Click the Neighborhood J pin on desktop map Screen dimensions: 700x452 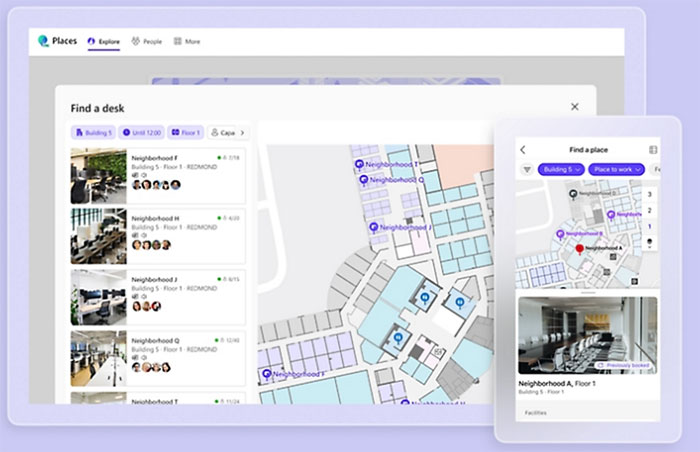[x=374, y=227]
